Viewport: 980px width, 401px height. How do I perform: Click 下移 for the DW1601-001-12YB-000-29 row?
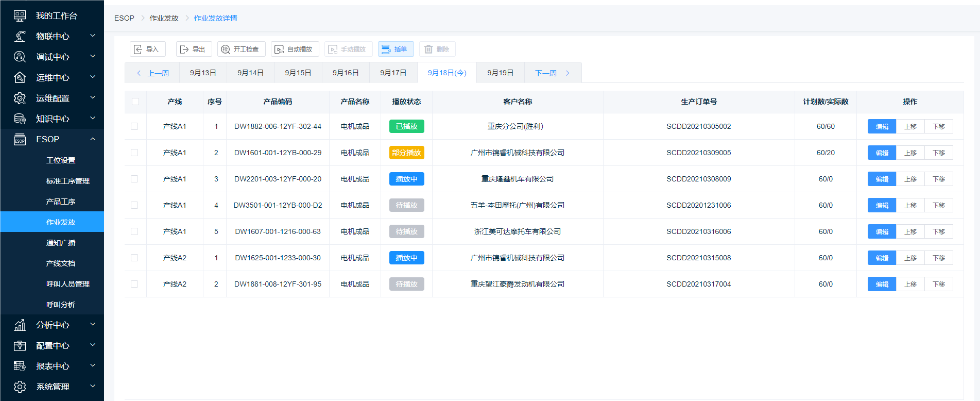click(x=938, y=153)
